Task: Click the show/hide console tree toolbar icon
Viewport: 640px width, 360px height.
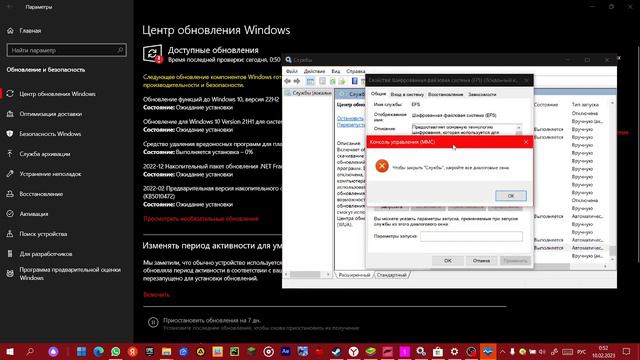Action: [x=310, y=81]
